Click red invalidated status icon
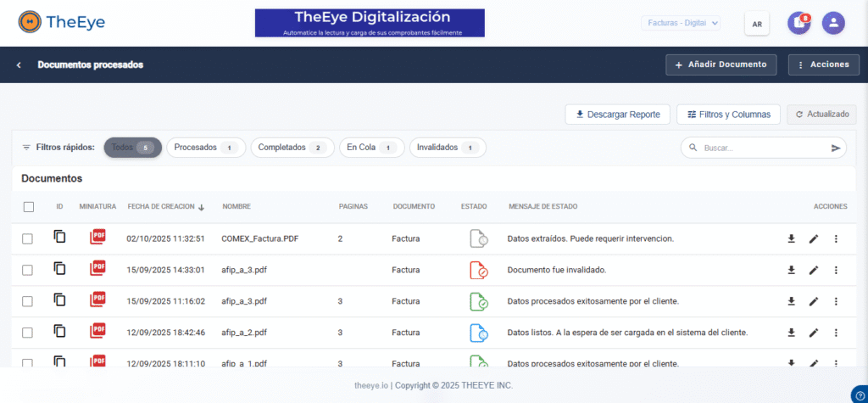This screenshot has width=868, height=403. pos(478,271)
